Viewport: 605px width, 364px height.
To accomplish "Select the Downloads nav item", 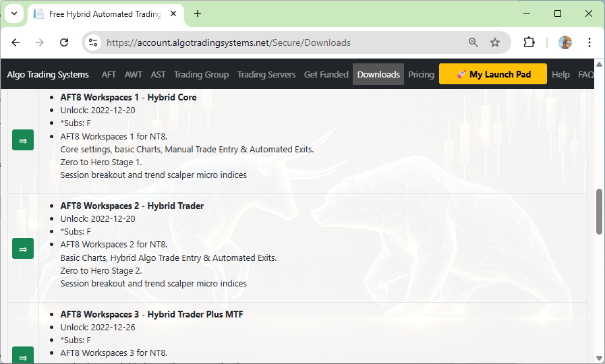I will click(x=378, y=74).
